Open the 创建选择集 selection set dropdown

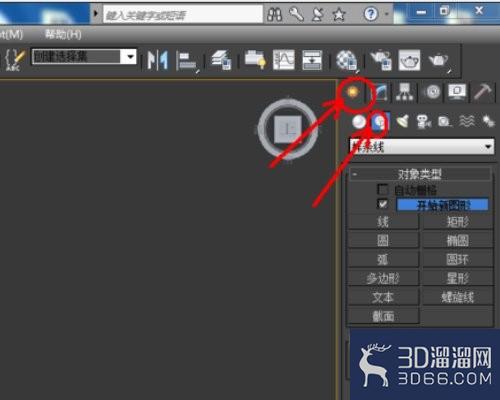(x=131, y=57)
